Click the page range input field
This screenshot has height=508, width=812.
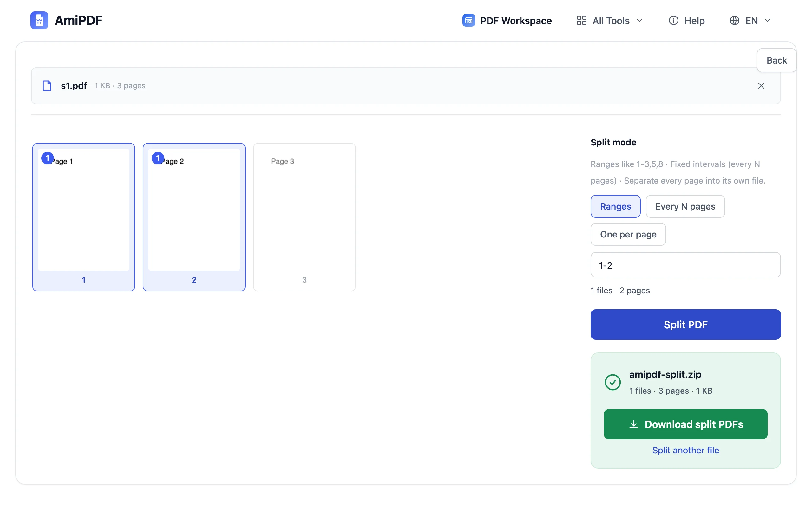click(685, 265)
